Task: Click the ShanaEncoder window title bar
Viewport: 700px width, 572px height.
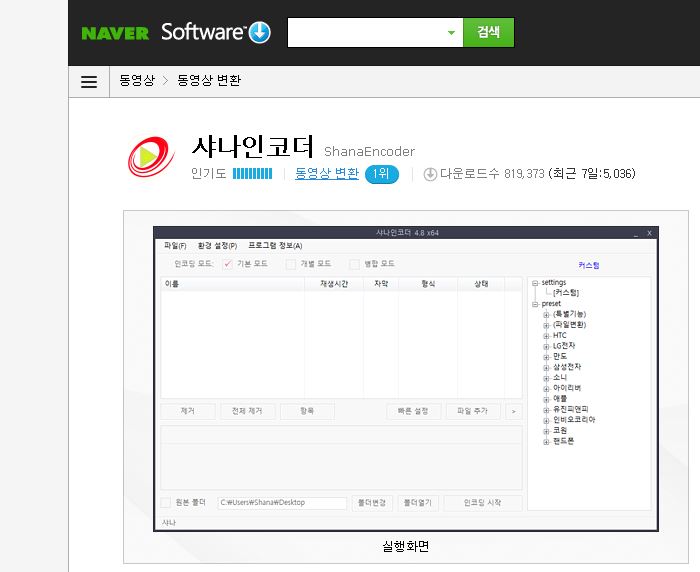Action: coord(406,233)
